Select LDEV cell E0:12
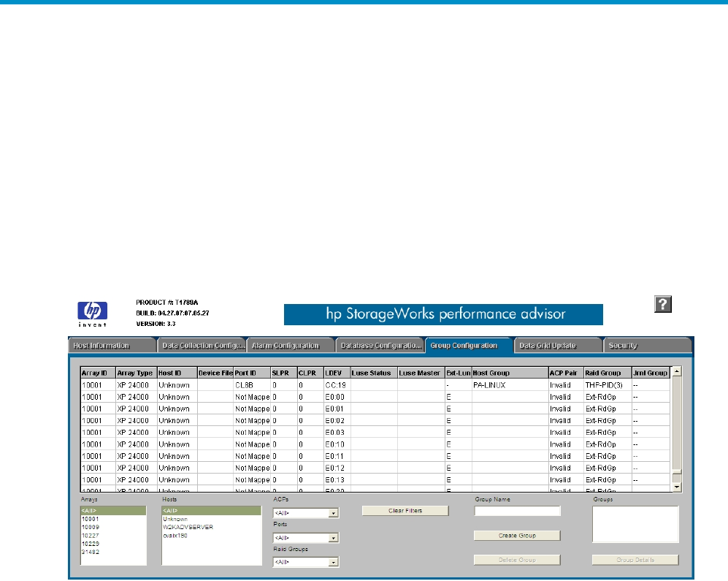728x581 pixels. pos(337,468)
